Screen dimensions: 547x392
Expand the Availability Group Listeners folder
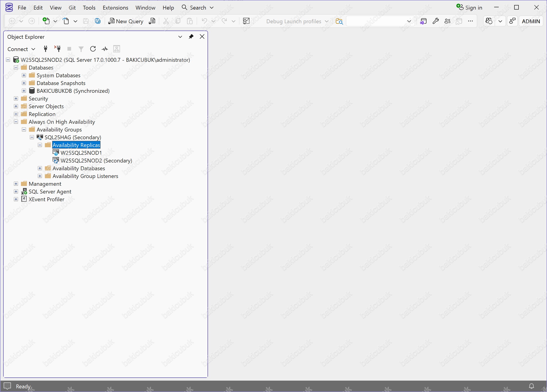[x=40, y=176]
